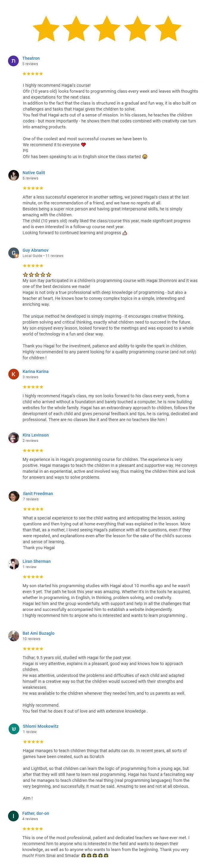Image resolution: width=218 pixels, height=868 pixels.
Task: Open Liran Sherman's reviewer name link
Action: (36, 561)
